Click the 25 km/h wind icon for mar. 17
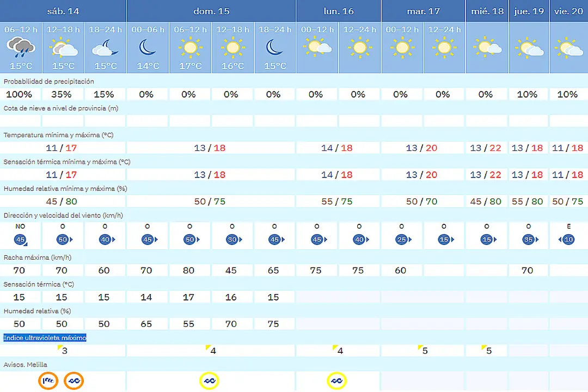588x392 pixels. tap(403, 240)
